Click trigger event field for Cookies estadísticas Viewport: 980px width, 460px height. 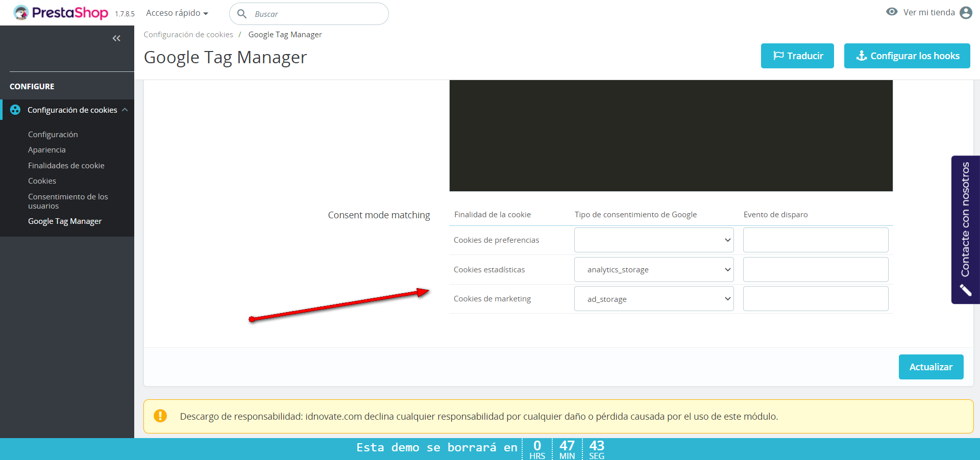click(816, 269)
